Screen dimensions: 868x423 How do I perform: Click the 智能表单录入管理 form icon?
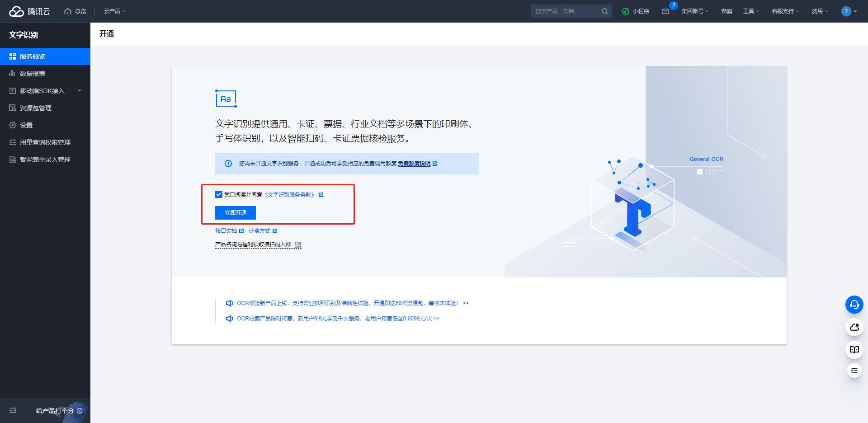point(13,160)
